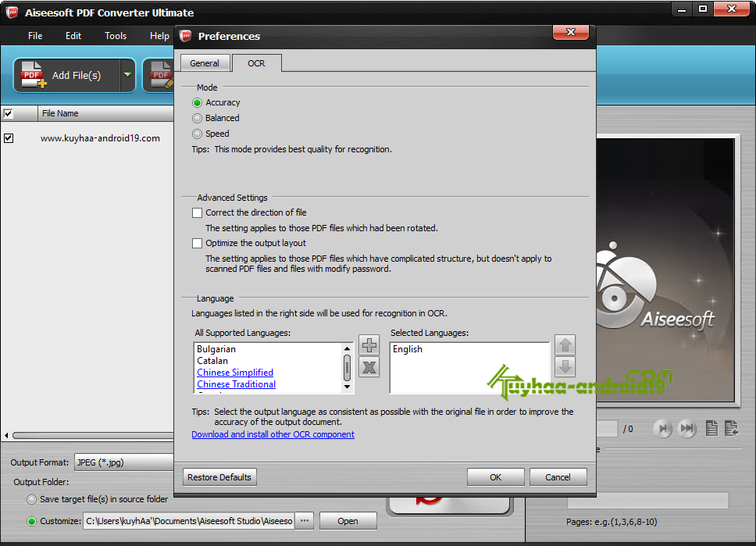Open the Tools menu
This screenshot has width=756, height=546.
click(x=116, y=36)
